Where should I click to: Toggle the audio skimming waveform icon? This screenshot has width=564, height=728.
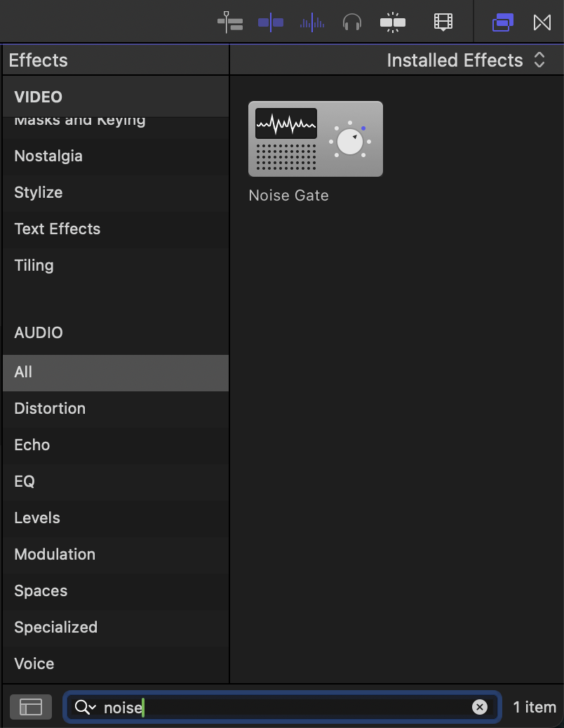pos(311,22)
